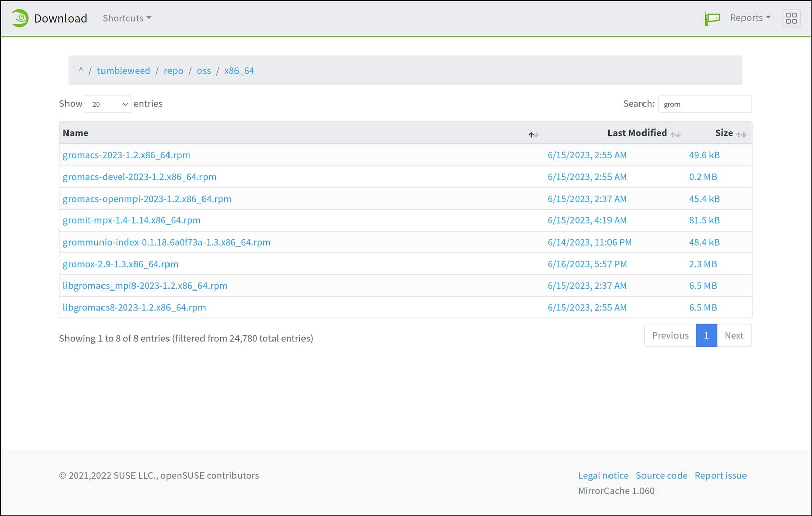Open the Source code footer link
This screenshot has width=812, height=516.
(x=662, y=475)
